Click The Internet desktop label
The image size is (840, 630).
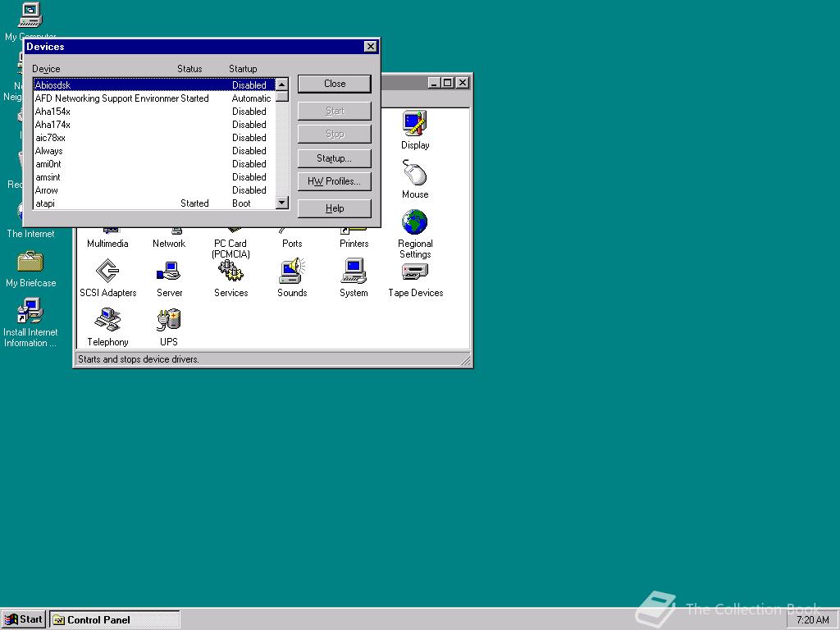[30, 234]
